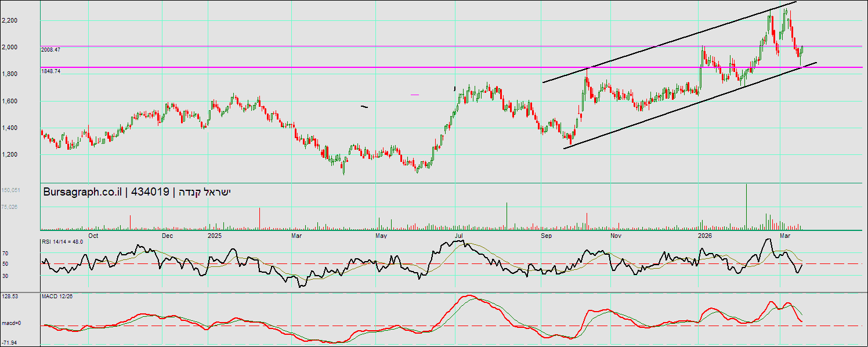Click the RSI 14/14 = 48.0 indicator label
The image size is (868, 347).
(x=63, y=241)
